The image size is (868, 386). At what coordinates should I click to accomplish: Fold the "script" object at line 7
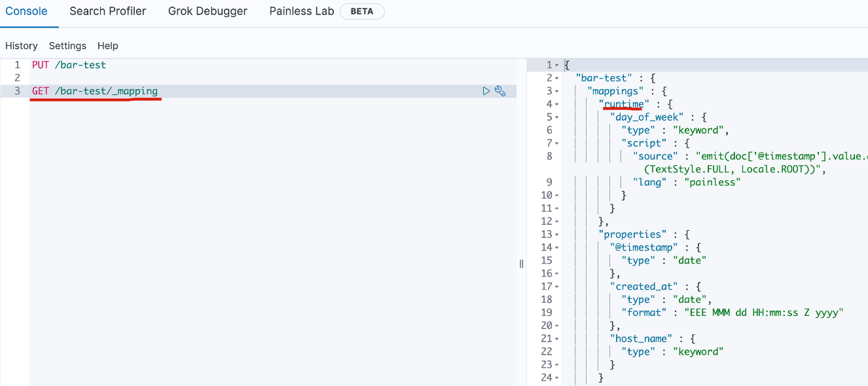point(556,144)
